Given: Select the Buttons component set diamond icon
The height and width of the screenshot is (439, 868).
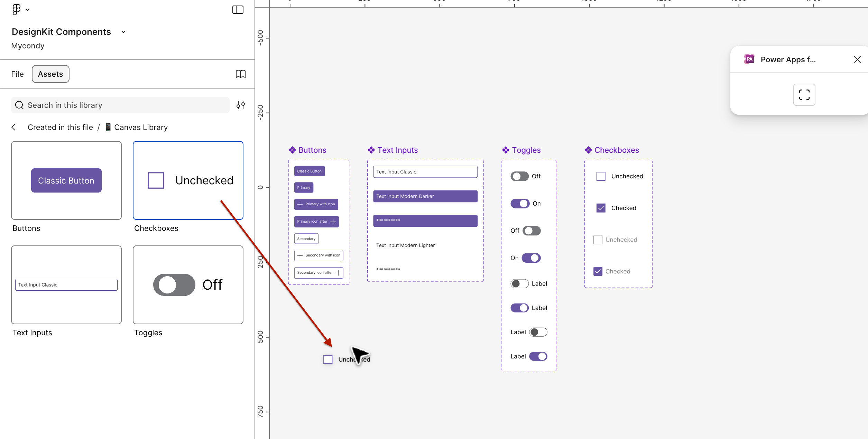Looking at the screenshot, I should tap(292, 150).
